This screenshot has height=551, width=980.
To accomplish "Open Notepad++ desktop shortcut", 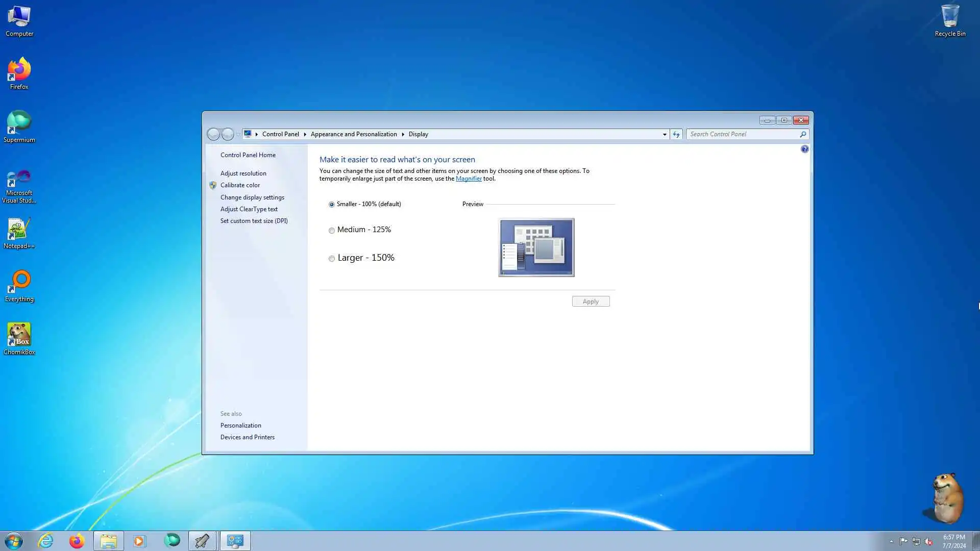I will [x=19, y=230].
